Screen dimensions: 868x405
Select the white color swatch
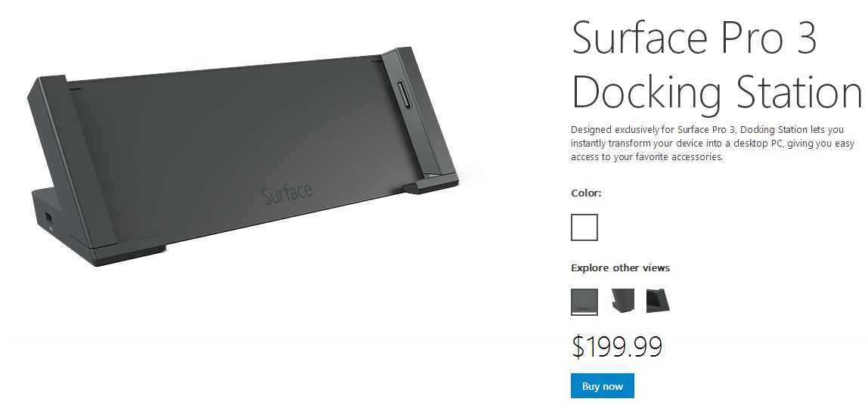coord(584,227)
